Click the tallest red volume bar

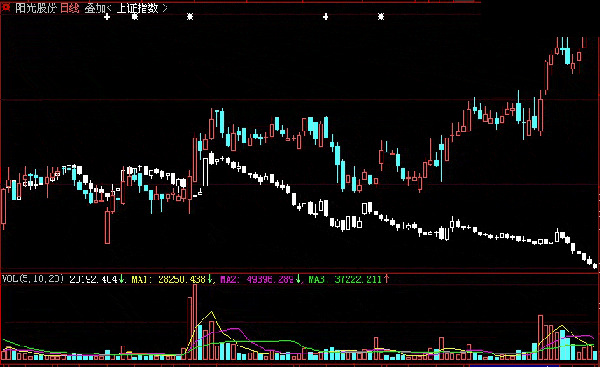195,322
